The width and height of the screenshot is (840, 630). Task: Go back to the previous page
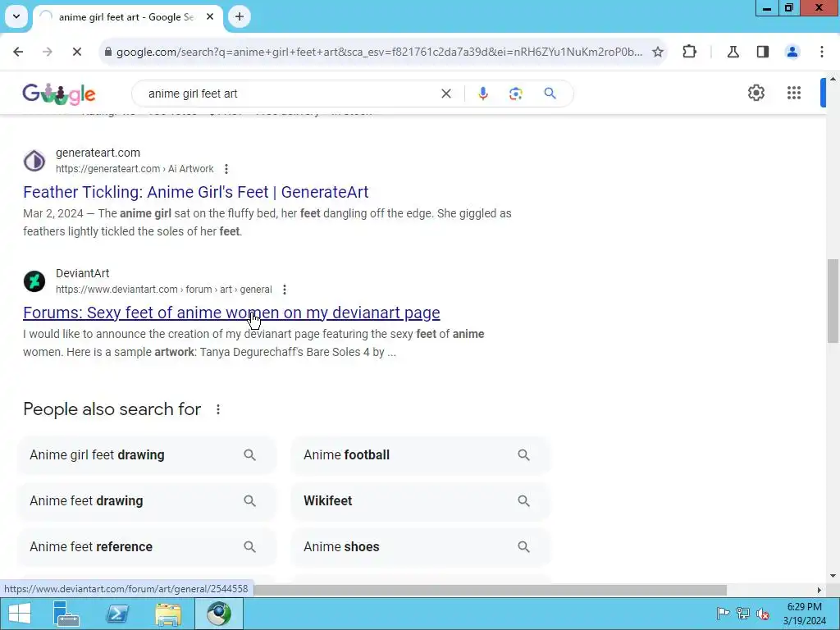pyautogui.click(x=18, y=52)
